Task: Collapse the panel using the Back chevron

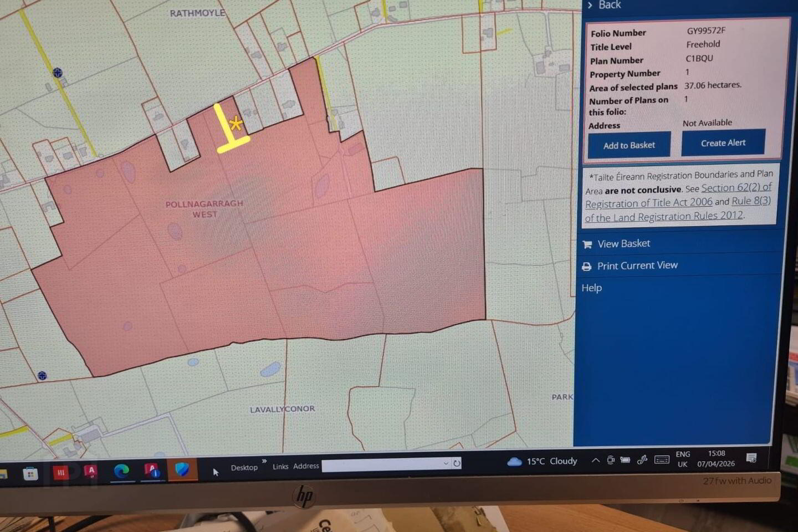Action: pos(590,5)
